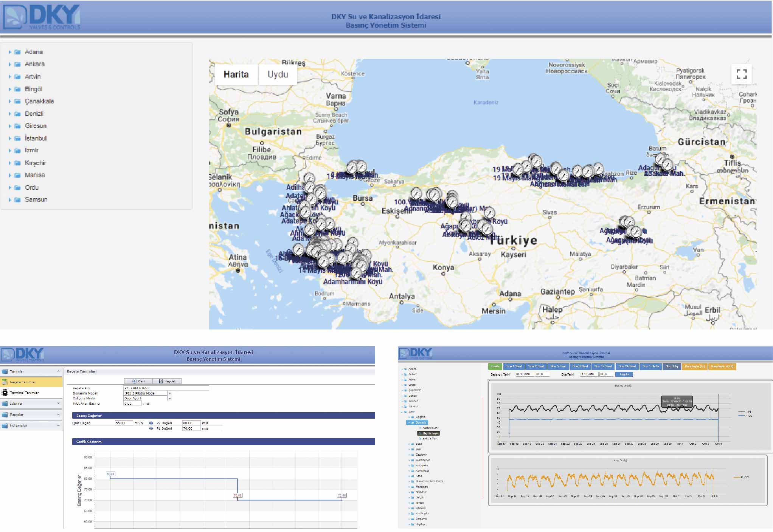Enter fullscreen mode on the large map
Viewport: 773px width, 532px height.
pos(741,74)
